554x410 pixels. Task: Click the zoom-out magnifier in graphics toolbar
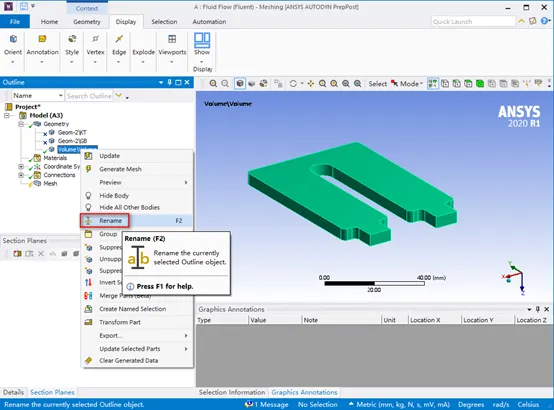coord(225,84)
